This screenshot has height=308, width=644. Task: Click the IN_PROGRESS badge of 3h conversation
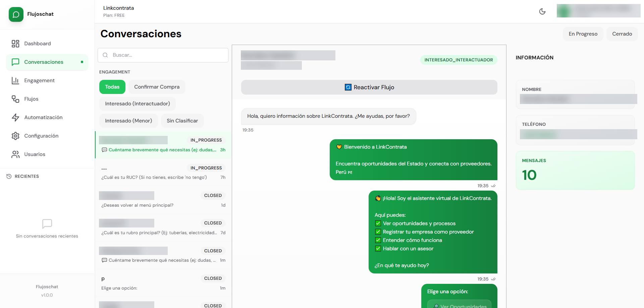(206, 140)
